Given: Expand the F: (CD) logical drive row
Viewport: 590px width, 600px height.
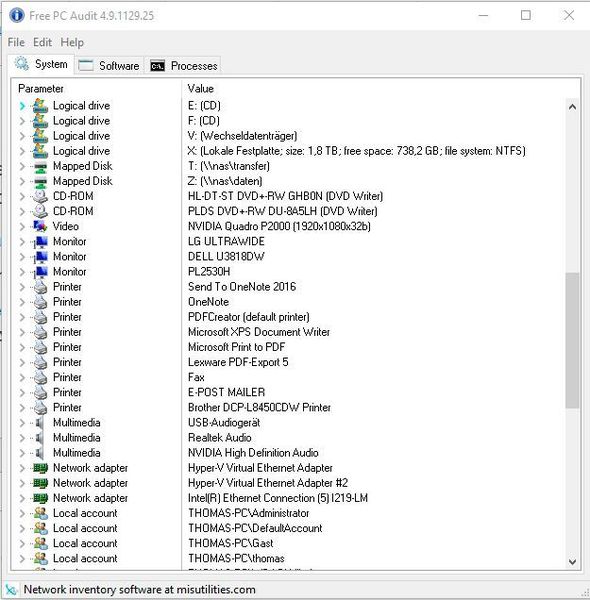Looking at the screenshot, I should coord(22,121).
